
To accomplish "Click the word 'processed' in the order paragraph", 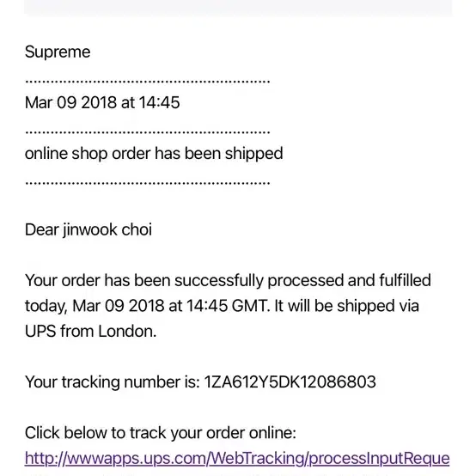I will point(305,281).
